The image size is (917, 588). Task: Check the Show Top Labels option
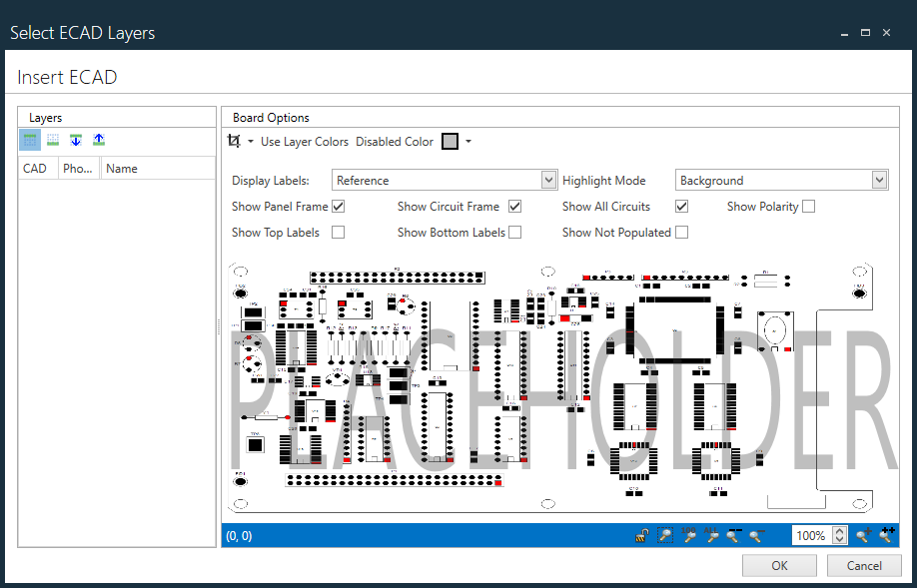click(338, 232)
